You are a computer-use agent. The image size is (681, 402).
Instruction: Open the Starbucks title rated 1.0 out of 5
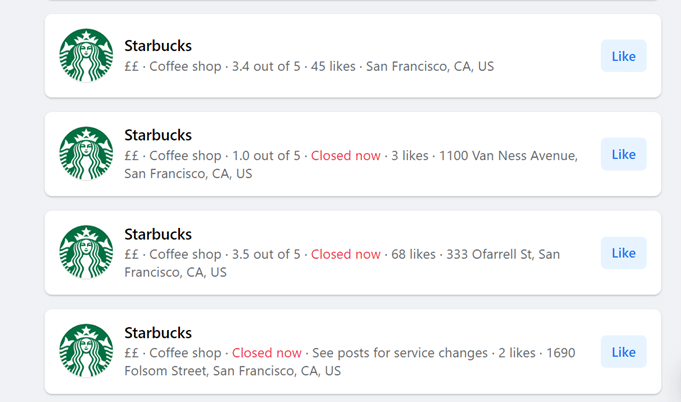point(158,135)
